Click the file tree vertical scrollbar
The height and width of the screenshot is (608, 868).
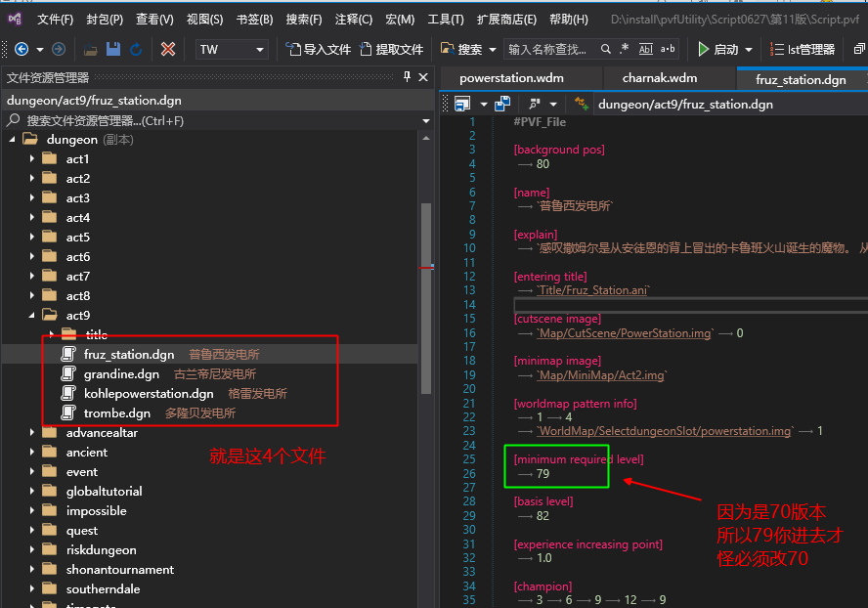426,298
